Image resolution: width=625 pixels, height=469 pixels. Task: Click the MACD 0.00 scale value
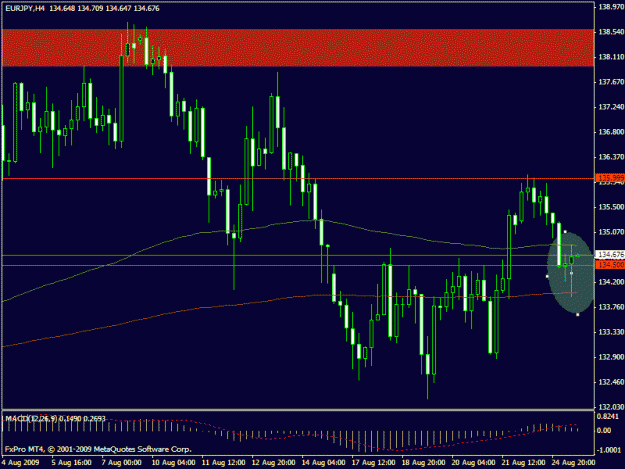tap(604, 430)
